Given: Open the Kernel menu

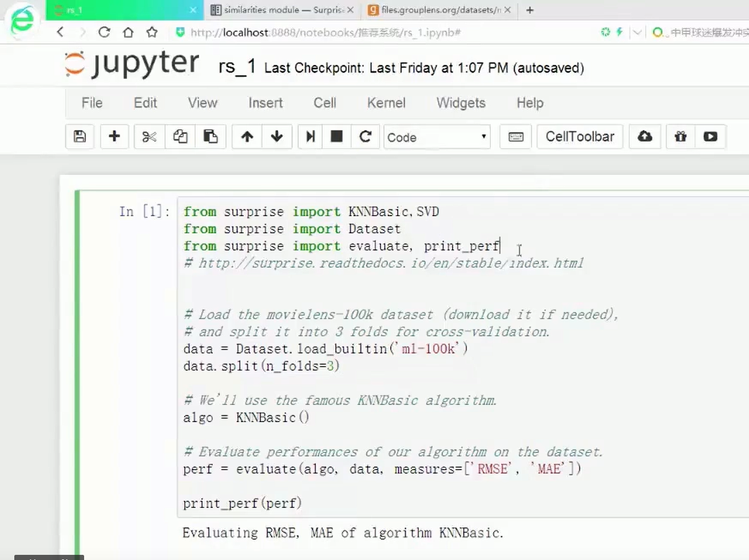Looking at the screenshot, I should point(386,103).
